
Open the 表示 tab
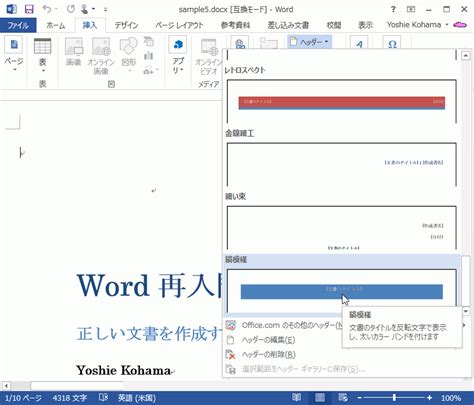[x=365, y=25]
